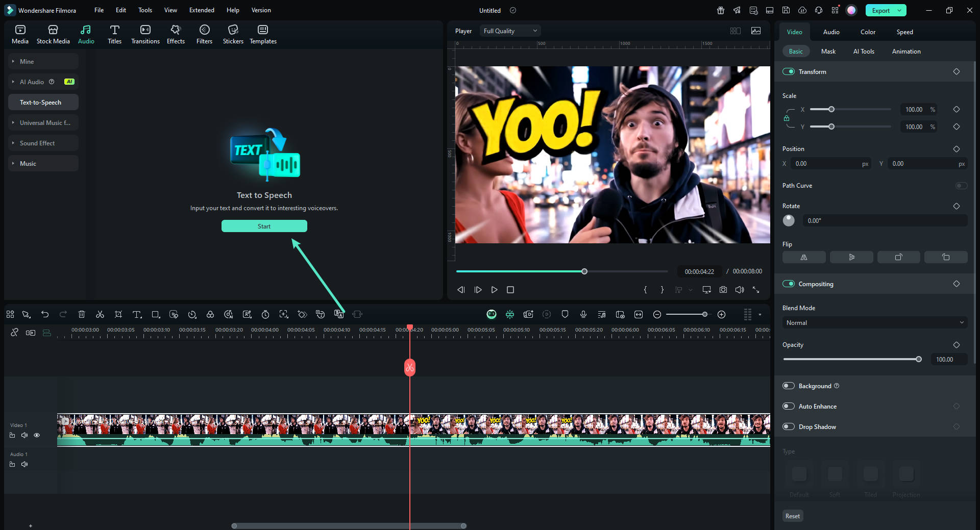
Task: Mute the Audio 1 track
Action: (x=24, y=464)
